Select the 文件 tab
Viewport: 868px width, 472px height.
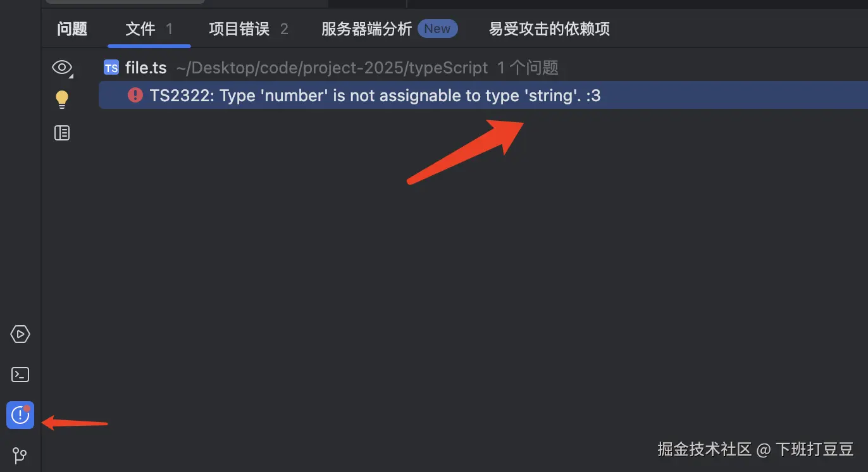click(149, 29)
